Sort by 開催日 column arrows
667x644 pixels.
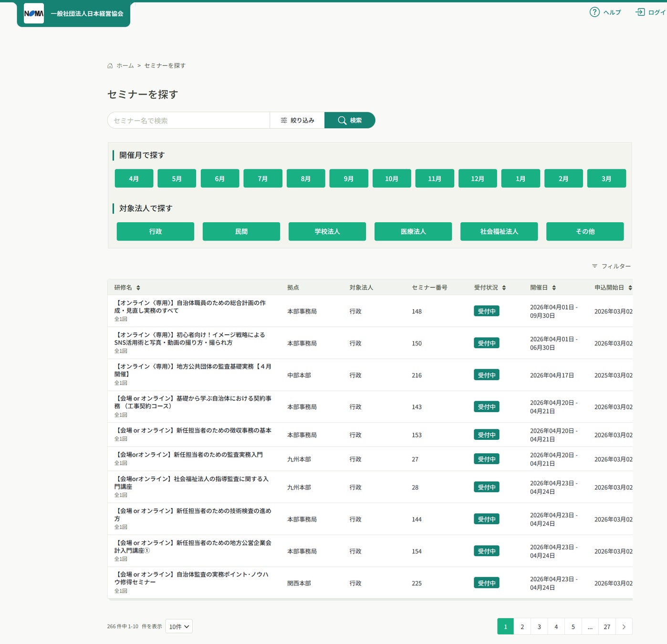coord(554,288)
